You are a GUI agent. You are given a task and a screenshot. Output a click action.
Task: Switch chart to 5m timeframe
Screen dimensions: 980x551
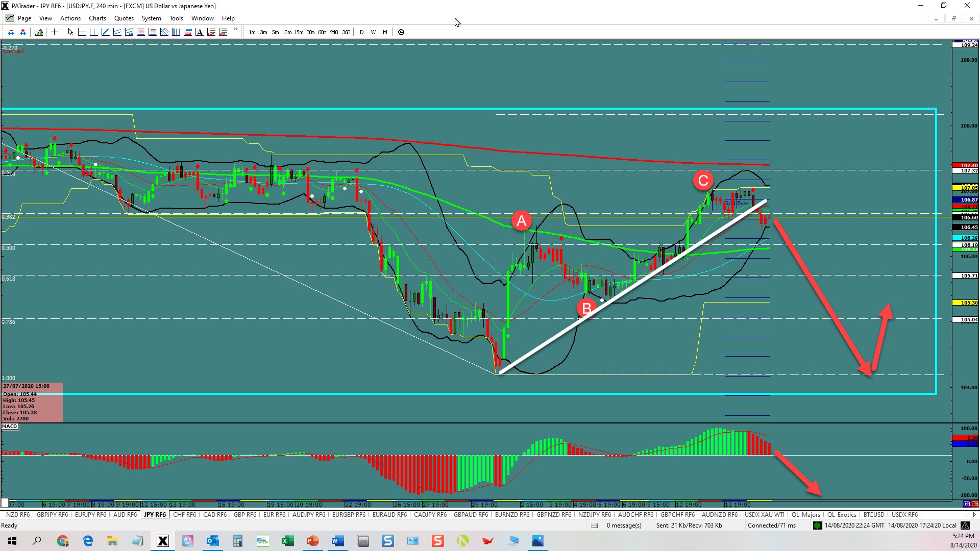[275, 32]
